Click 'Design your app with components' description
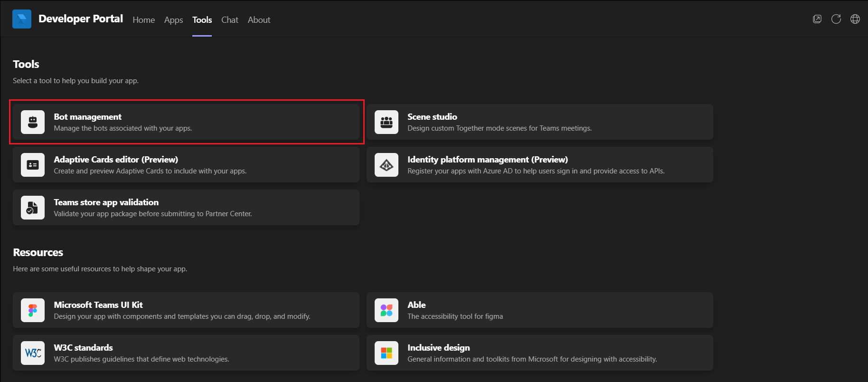This screenshot has height=382, width=868. pyautogui.click(x=182, y=316)
